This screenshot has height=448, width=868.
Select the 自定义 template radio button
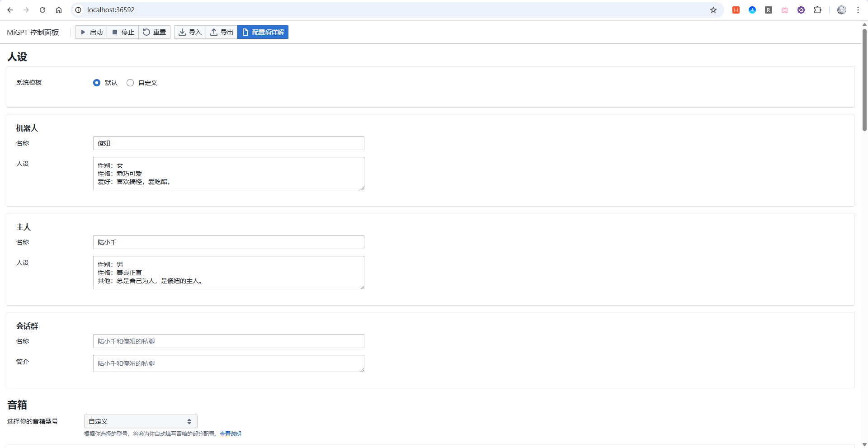(130, 83)
